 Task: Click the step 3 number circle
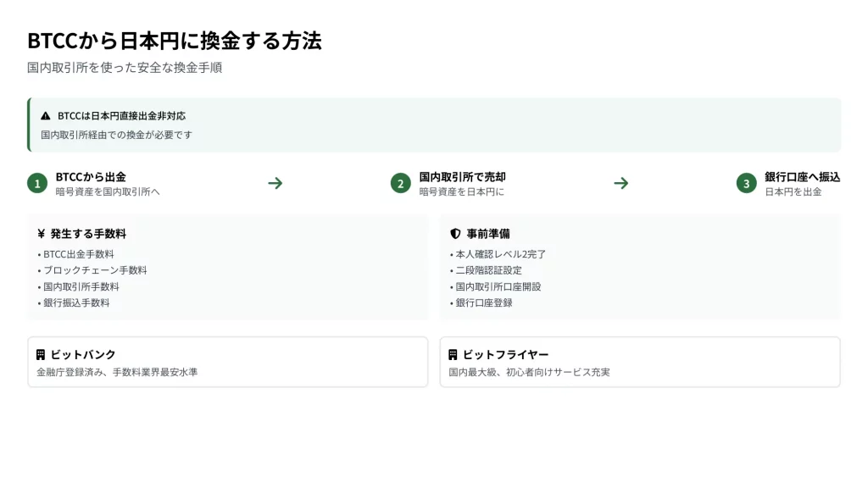pos(746,183)
